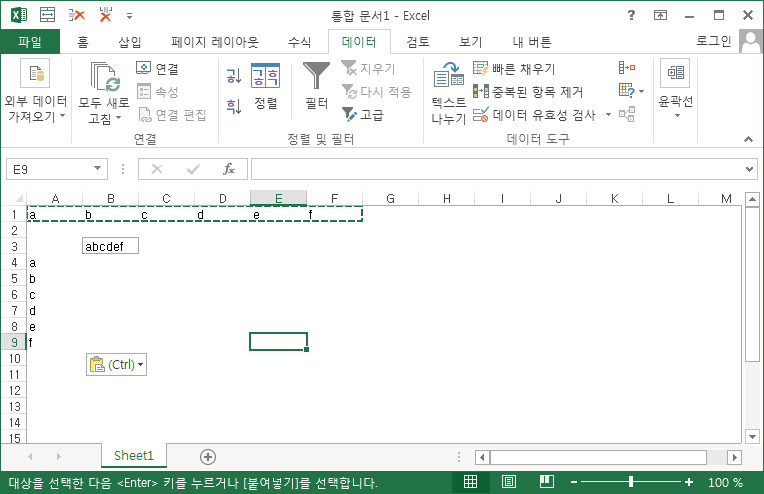
Task: Expand 데이터 유효성 검사 dropdown arrow
Action: pyautogui.click(x=608, y=114)
